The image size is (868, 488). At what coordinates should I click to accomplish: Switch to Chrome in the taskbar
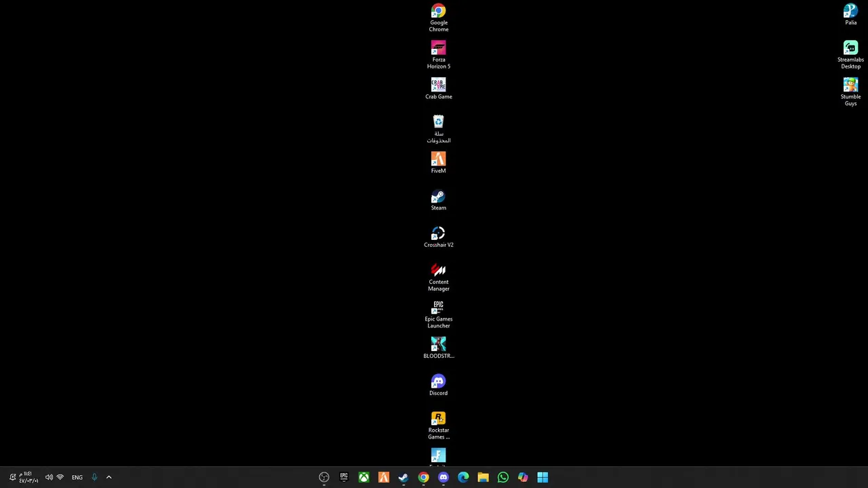click(423, 477)
